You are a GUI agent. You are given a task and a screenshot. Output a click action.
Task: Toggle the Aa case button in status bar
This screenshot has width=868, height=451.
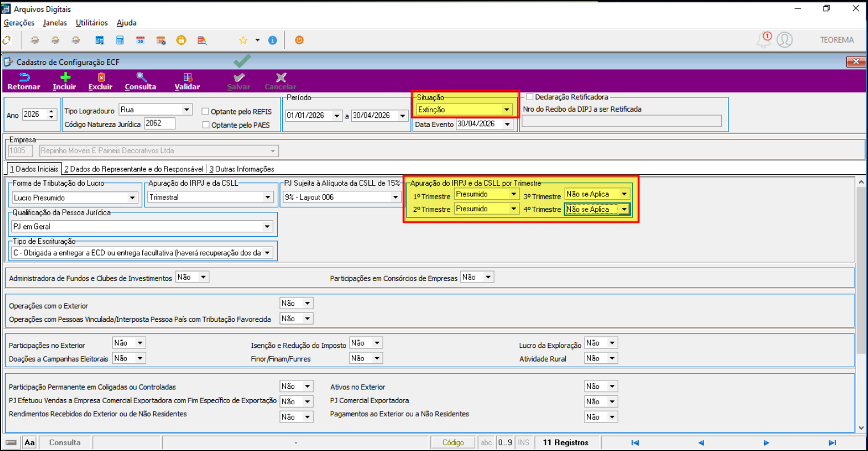tap(30, 442)
